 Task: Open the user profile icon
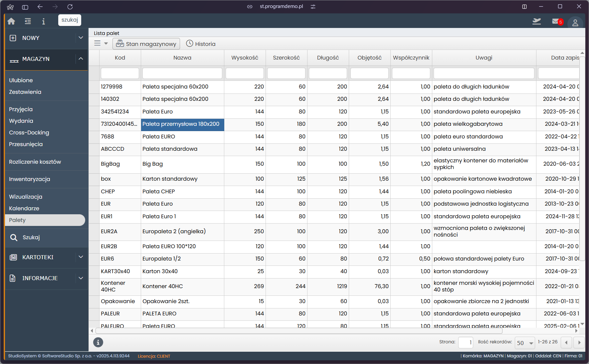click(575, 23)
